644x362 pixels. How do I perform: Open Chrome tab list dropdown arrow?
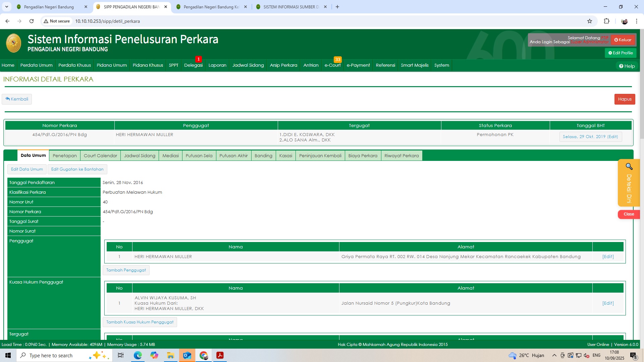pyautogui.click(x=7, y=7)
